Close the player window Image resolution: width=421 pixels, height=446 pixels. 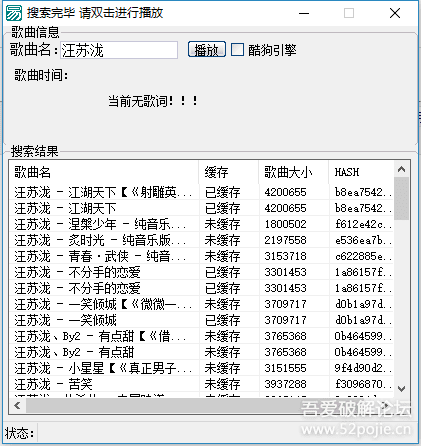point(395,13)
